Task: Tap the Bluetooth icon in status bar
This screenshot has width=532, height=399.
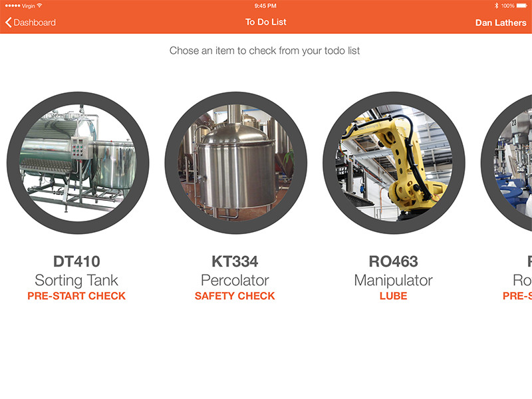Action: (496, 6)
